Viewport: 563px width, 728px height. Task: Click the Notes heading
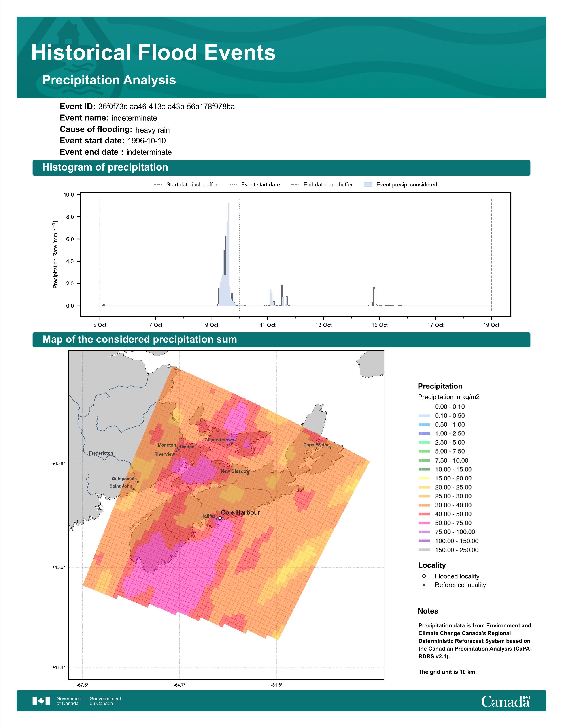(x=428, y=611)
